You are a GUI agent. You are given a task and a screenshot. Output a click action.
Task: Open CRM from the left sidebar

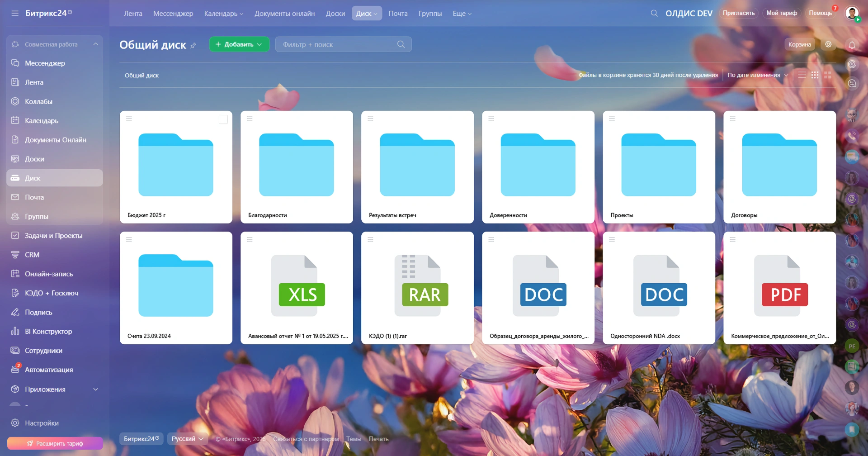(32, 255)
